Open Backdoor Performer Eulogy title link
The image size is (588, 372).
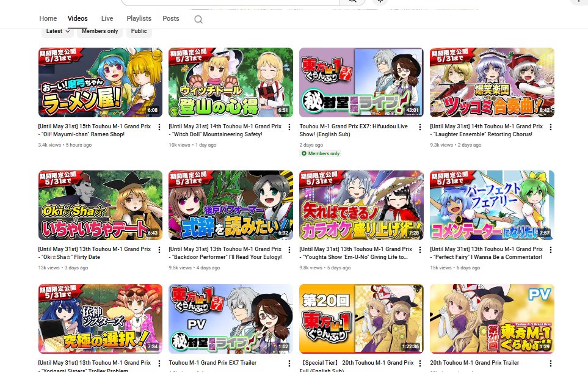[x=225, y=253]
